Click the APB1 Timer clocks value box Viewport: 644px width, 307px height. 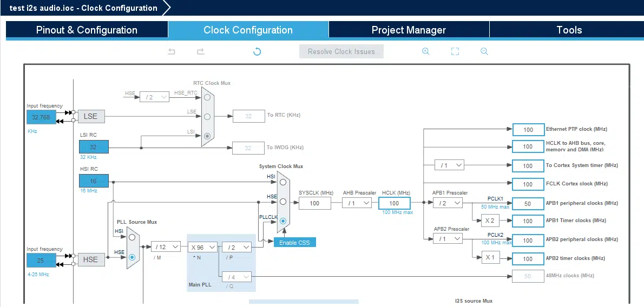coord(528,221)
